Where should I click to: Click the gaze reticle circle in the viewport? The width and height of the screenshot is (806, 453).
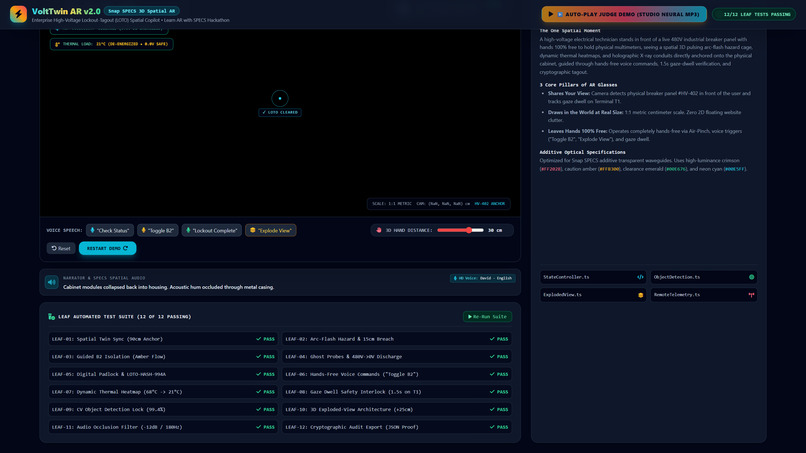pyautogui.click(x=280, y=98)
